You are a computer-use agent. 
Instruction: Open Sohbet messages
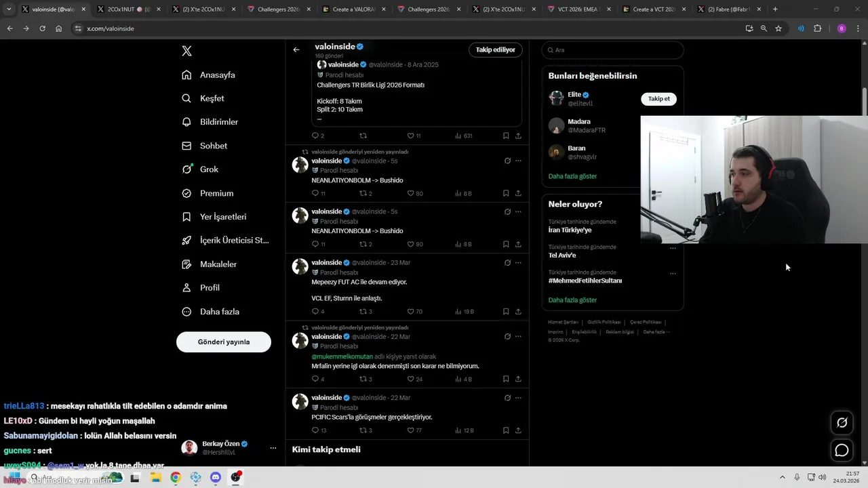click(204, 146)
